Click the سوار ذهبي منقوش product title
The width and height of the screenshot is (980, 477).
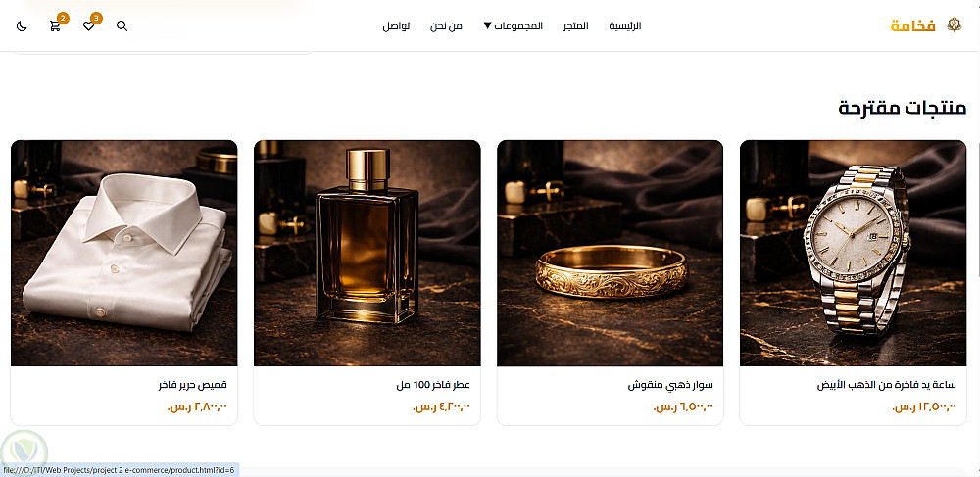pyautogui.click(x=670, y=385)
